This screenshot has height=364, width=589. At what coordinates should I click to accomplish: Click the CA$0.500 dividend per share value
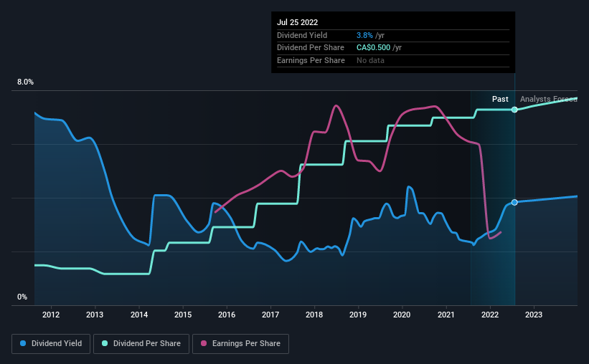[x=373, y=48]
